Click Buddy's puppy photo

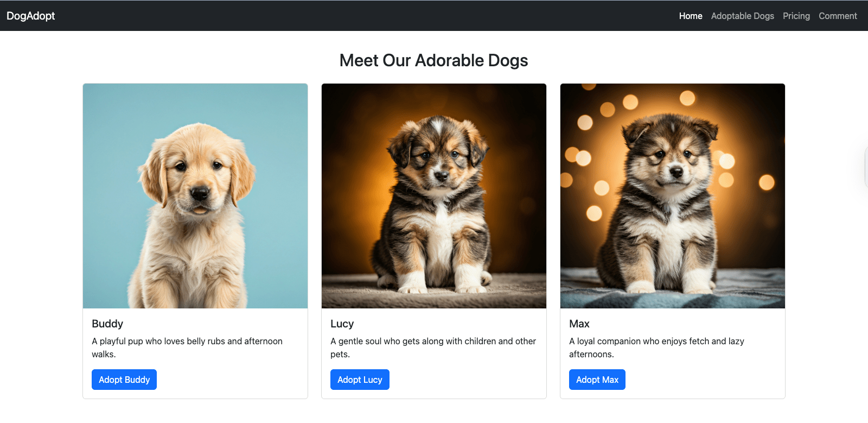(x=195, y=195)
